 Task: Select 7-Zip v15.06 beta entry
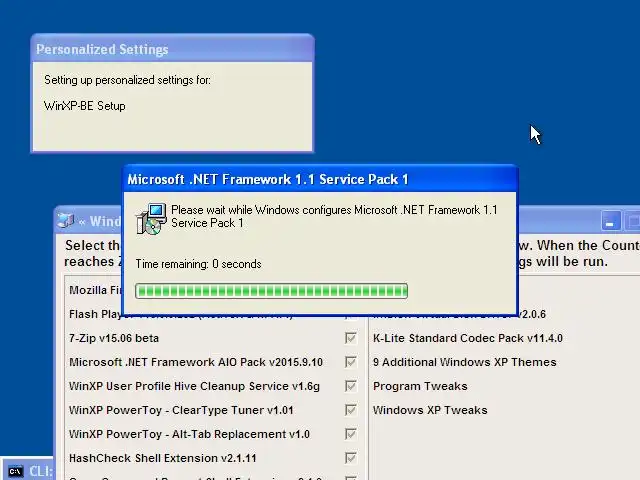click(x=114, y=338)
